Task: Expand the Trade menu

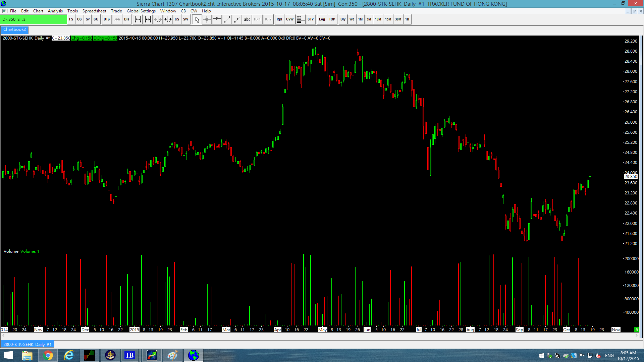Action: (x=116, y=11)
